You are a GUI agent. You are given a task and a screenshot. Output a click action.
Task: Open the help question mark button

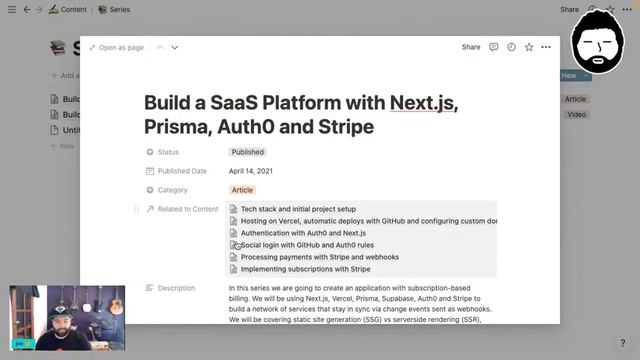click(622, 343)
